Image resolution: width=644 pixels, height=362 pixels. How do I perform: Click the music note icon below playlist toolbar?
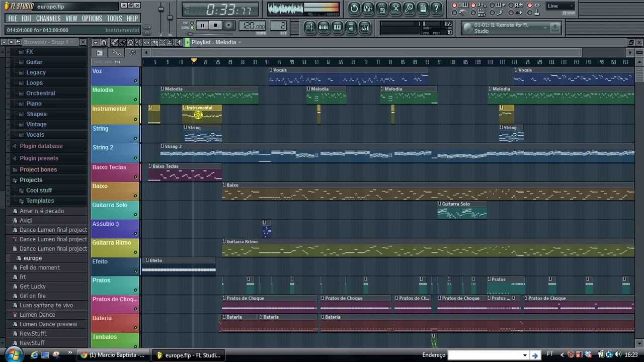[133, 53]
